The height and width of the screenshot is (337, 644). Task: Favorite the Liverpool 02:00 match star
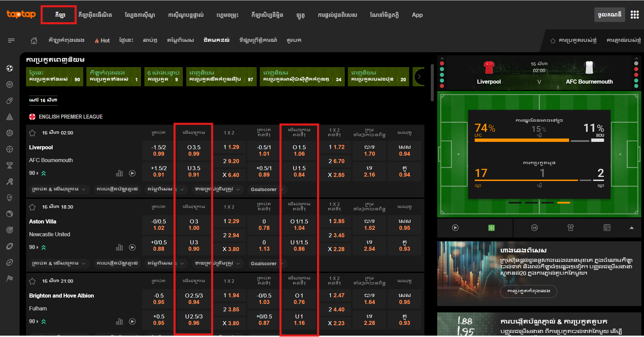click(32, 133)
